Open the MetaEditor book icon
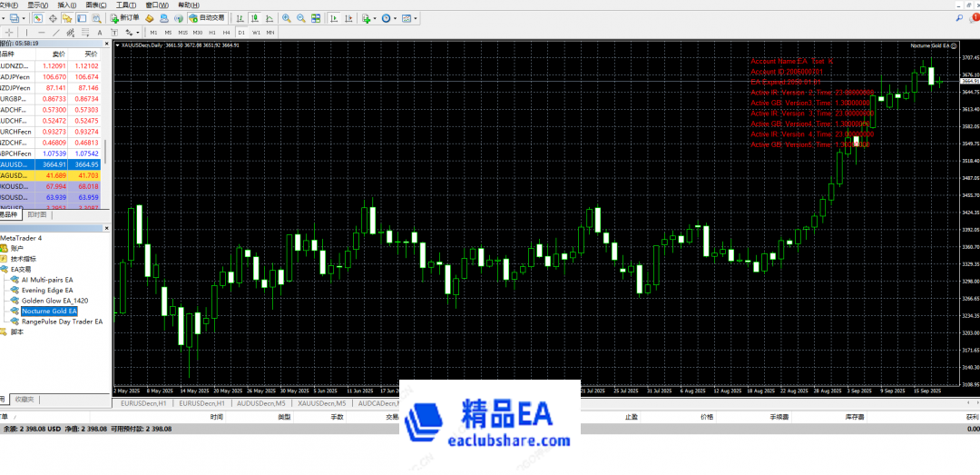 coord(150,18)
